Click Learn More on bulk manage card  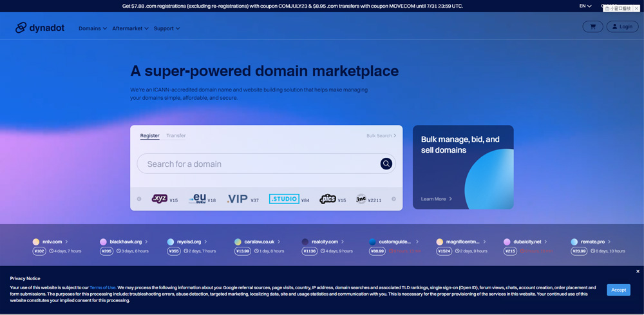[x=437, y=199]
